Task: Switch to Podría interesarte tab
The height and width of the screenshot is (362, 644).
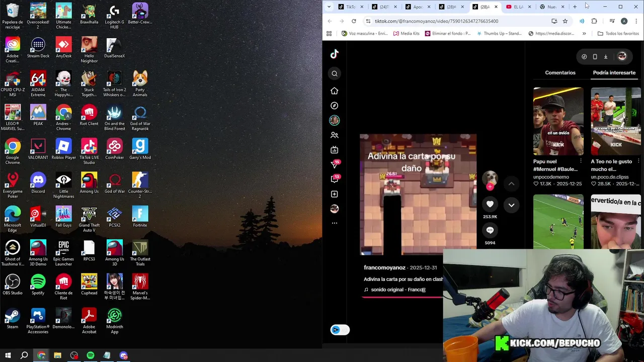Action: (x=614, y=73)
